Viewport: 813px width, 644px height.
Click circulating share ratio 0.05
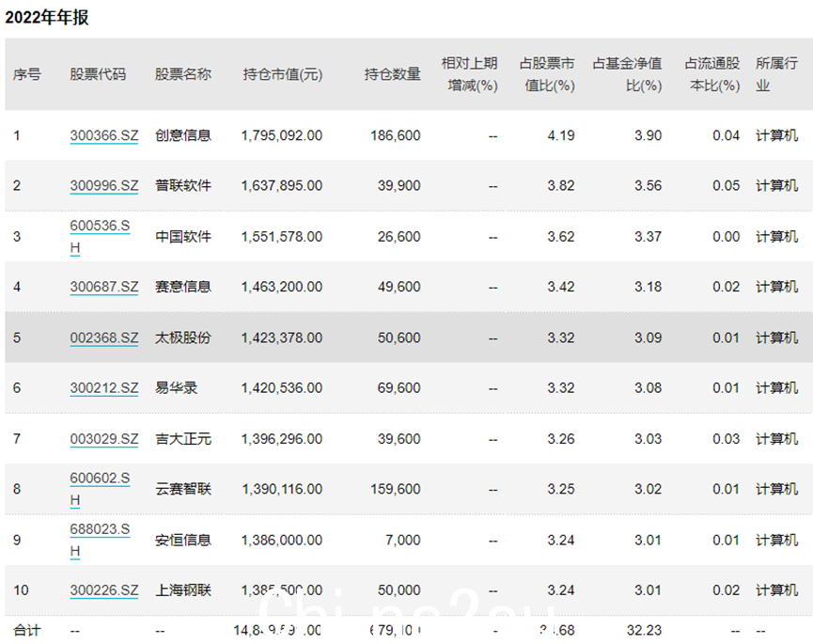[x=726, y=185]
